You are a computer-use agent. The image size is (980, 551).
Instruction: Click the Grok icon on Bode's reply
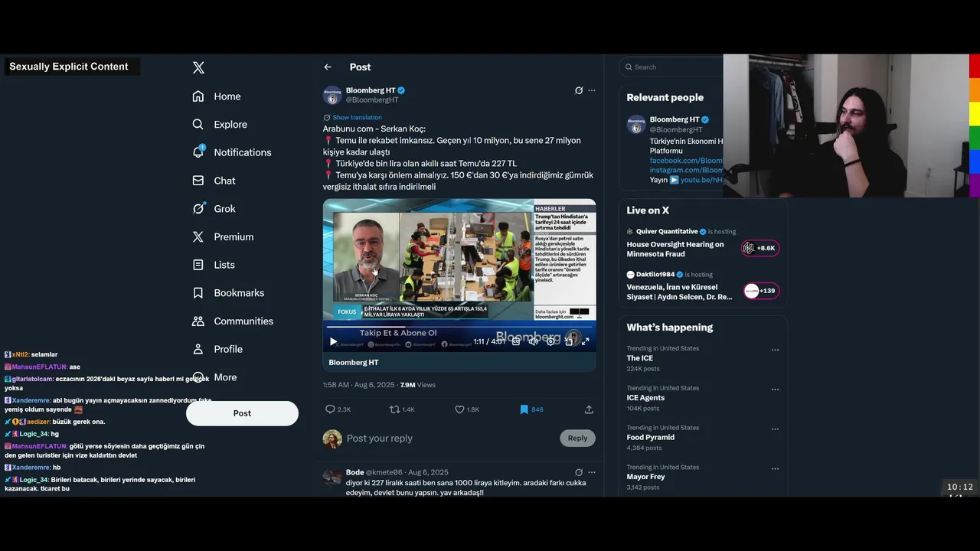coord(579,472)
